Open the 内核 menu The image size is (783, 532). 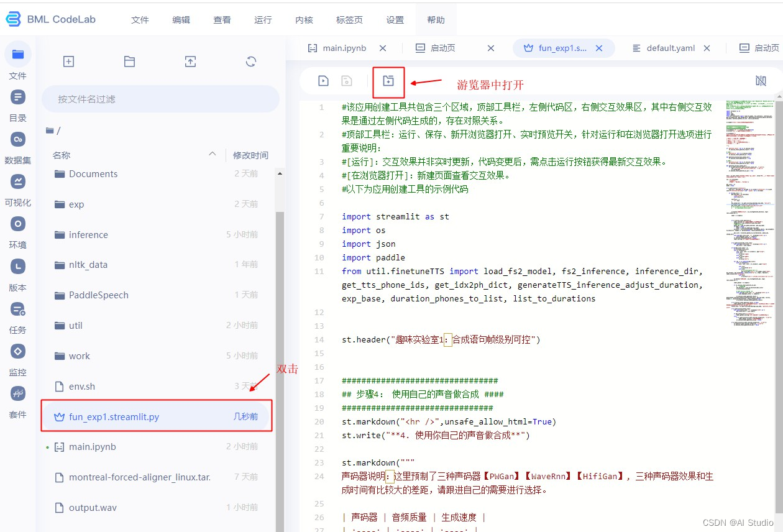(304, 20)
